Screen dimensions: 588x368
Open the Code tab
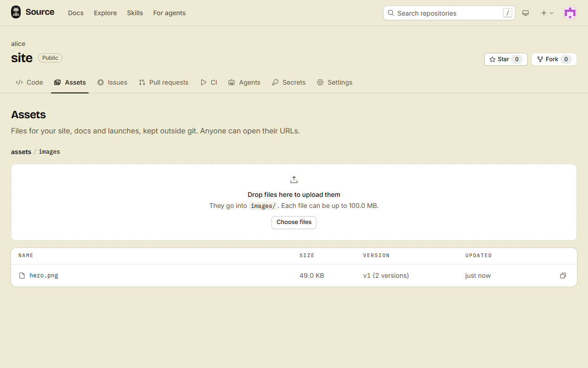tap(29, 82)
